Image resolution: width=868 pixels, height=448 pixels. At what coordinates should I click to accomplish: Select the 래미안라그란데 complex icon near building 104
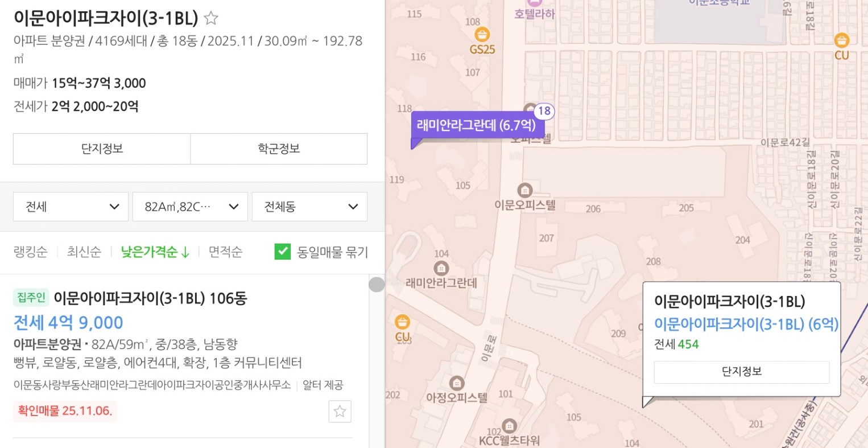441,268
